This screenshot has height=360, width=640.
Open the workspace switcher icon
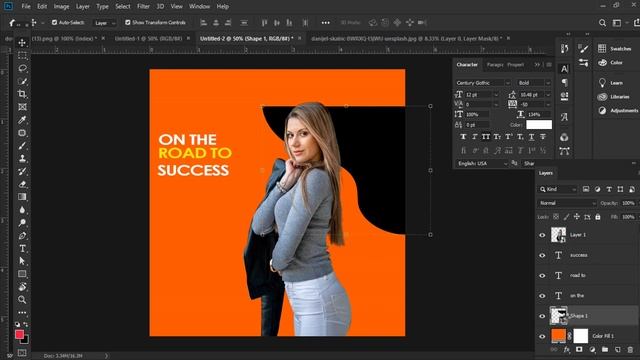[x=617, y=23]
